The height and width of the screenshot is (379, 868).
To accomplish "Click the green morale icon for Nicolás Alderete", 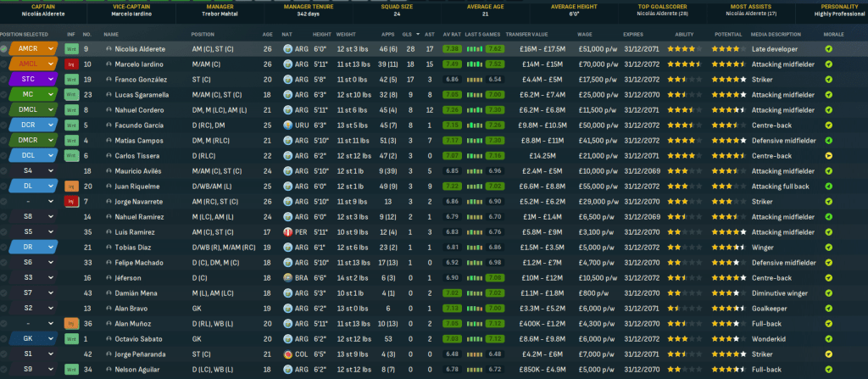I will (828, 49).
